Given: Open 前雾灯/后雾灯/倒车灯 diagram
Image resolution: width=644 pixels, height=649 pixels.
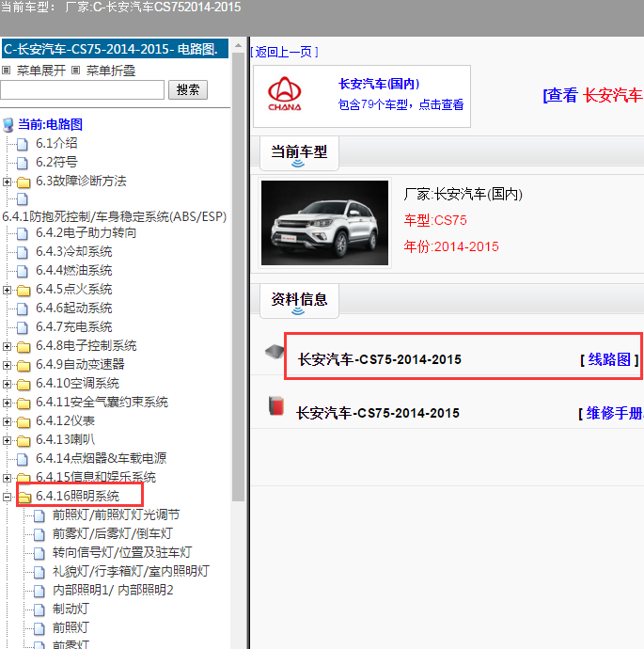Looking at the screenshot, I should [x=113, y=533].
